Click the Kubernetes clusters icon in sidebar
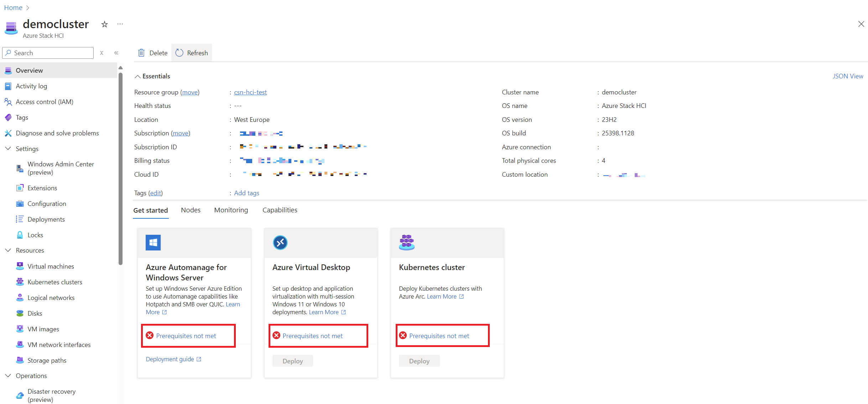 tap(20, 282)
